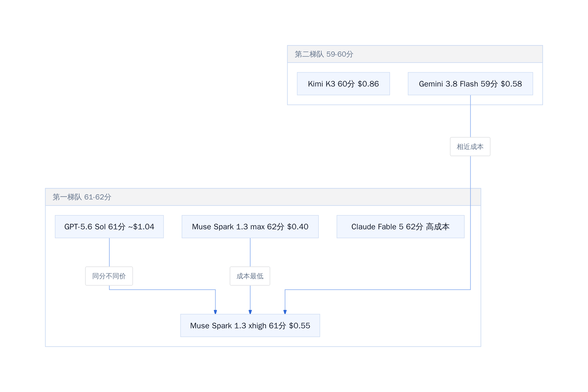588x392 pixels.
Task: Select the Muse Spark 1.3 max 62分 node
Action: 250,227
